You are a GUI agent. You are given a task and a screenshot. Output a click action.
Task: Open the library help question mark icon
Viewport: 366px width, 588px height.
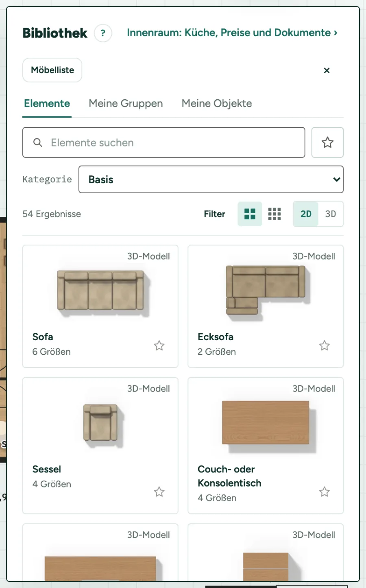tap(103, 33)
